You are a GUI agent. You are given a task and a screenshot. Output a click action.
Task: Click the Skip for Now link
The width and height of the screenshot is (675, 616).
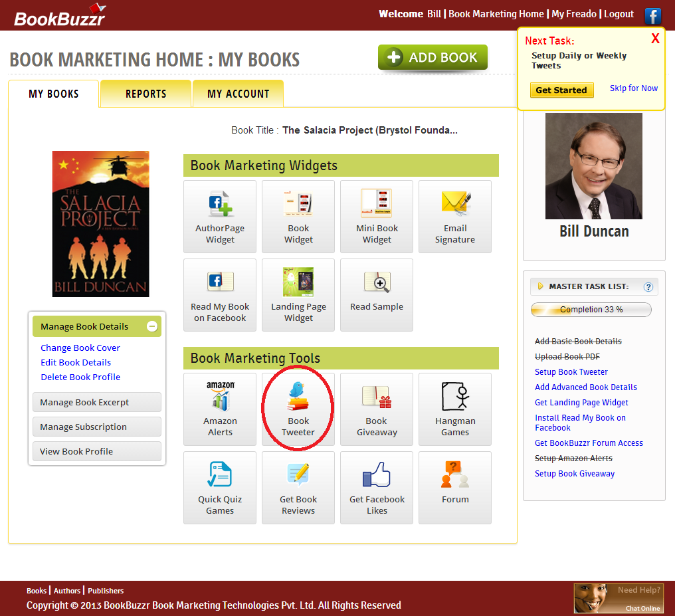click(634, 88)
